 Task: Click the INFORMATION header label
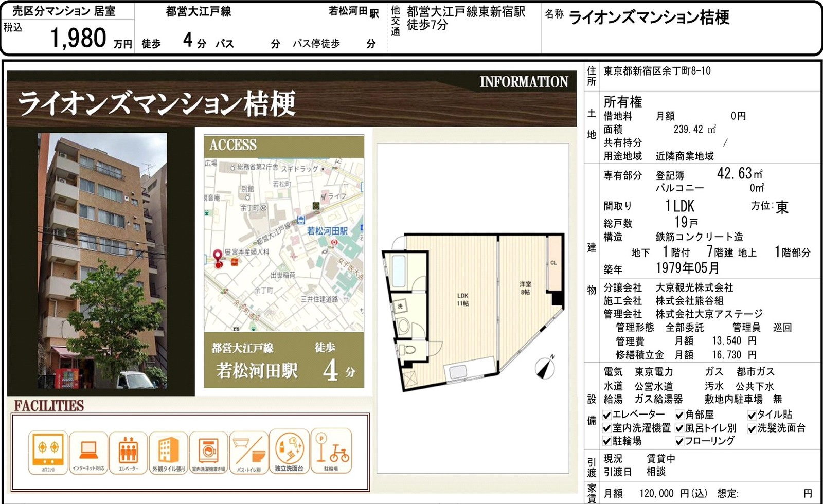tap(524, 82)
